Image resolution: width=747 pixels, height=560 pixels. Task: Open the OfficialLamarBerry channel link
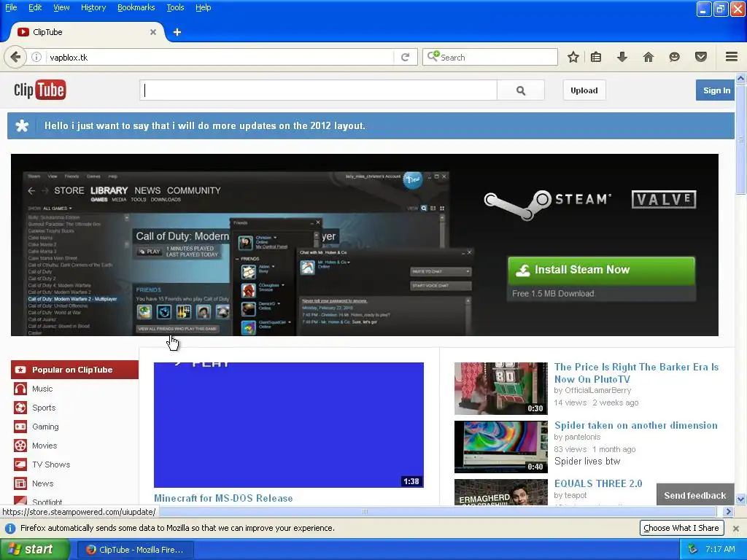pos(597,391)
